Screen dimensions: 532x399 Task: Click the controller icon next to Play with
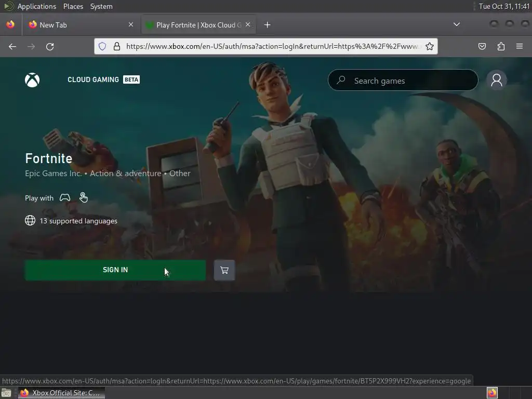coord(65,197)
